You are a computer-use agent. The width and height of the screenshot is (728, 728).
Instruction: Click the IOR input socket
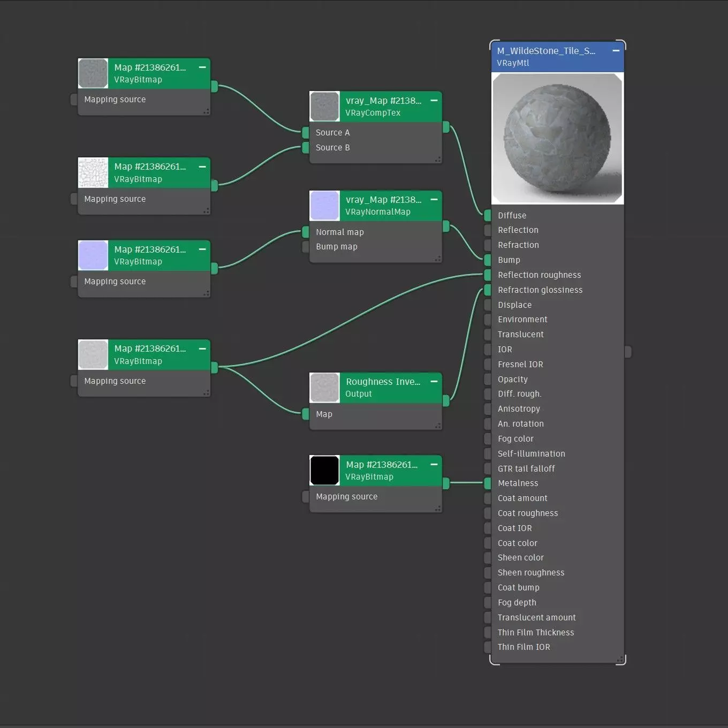488,350
